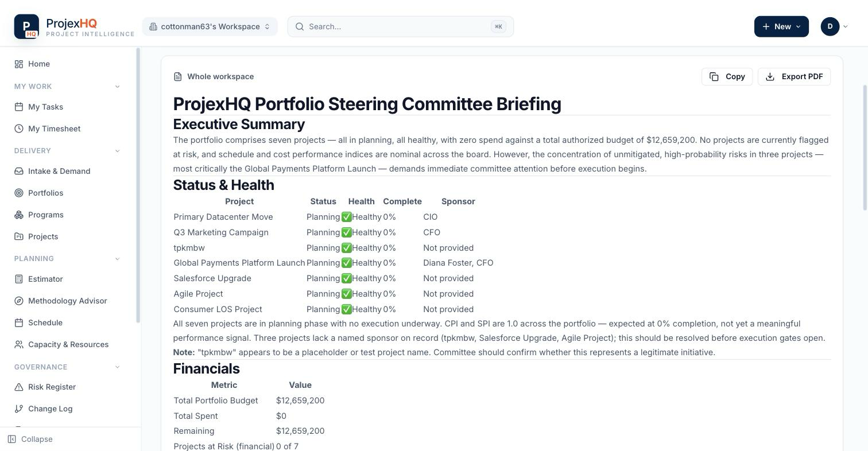Open Home via its sidebar icon
Image resolution: width=868 pixels, height=451 pixels.
19,64
